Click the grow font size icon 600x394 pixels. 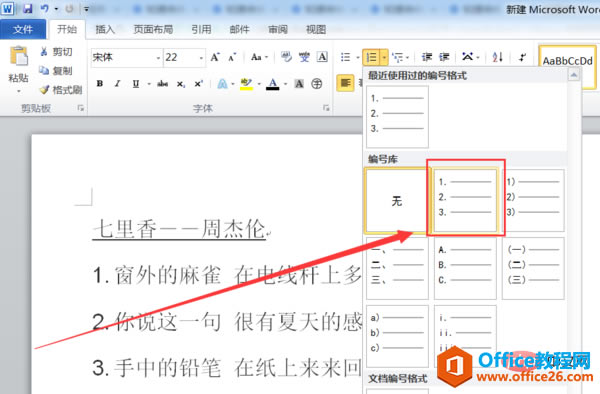point(215,57)
